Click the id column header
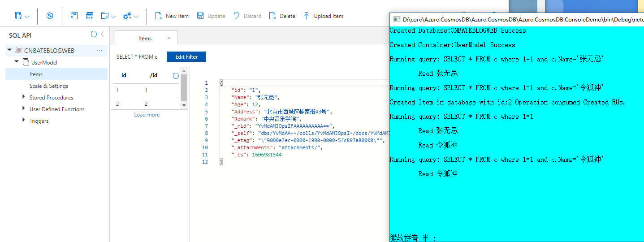The width and height of the screenshot is (644, 242). tap(124, 75)
